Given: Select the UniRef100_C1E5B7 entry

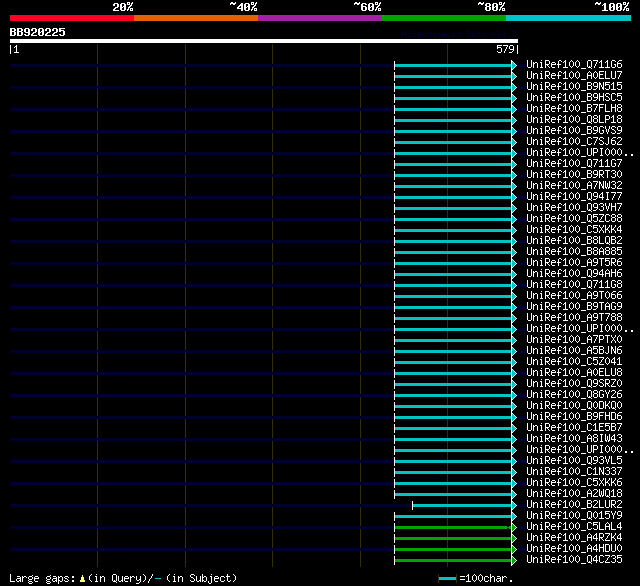Looking at the screenshot, I should (x=574, y=428).
